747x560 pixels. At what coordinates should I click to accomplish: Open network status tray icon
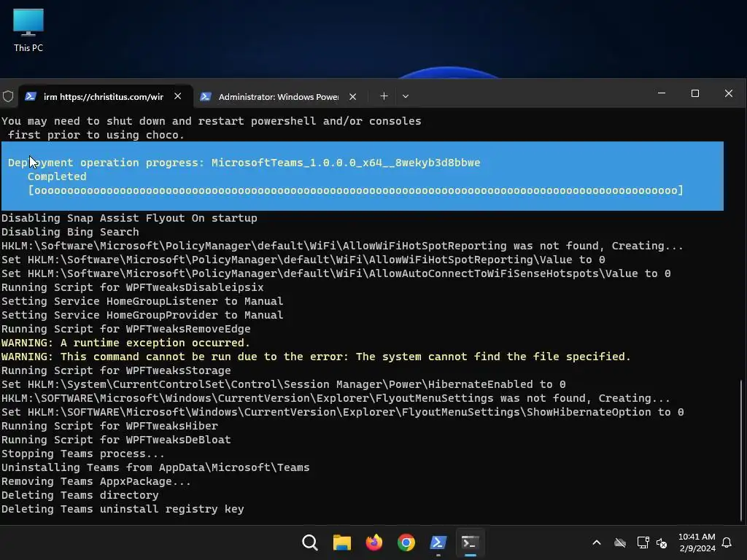coord(643,542)
